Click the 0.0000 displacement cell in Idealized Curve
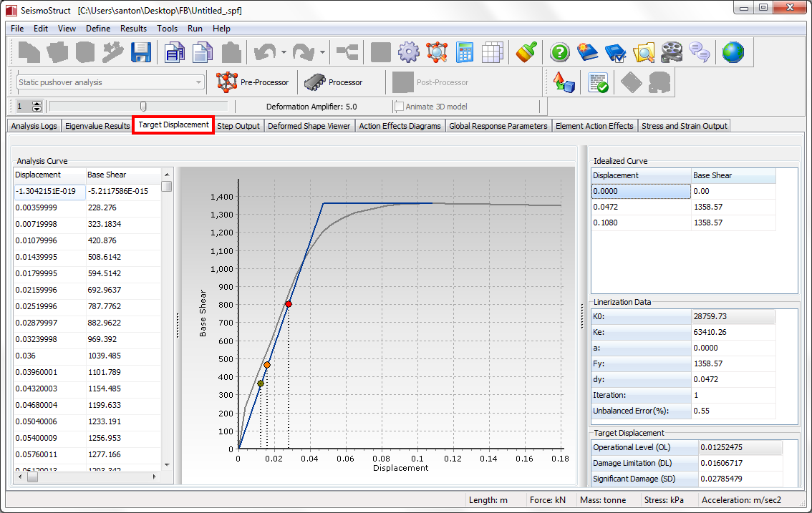 click(640, 191)
